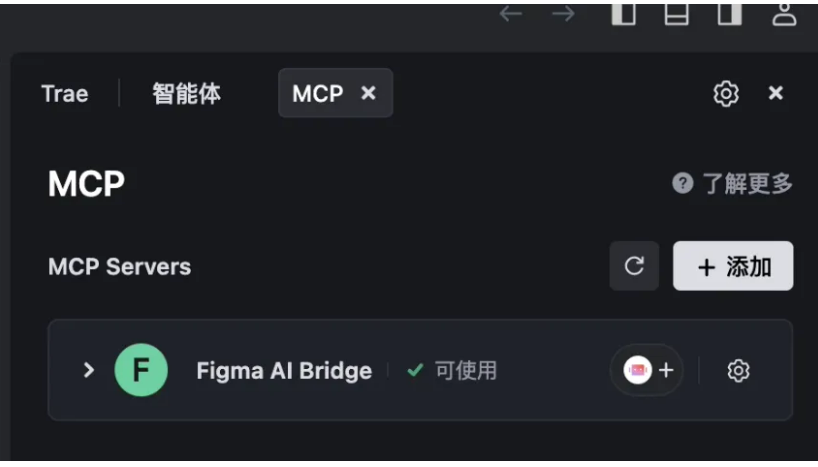Go back with the left arrow
The height and width of the screenshot is (467, 818).
tap(510, 14)
